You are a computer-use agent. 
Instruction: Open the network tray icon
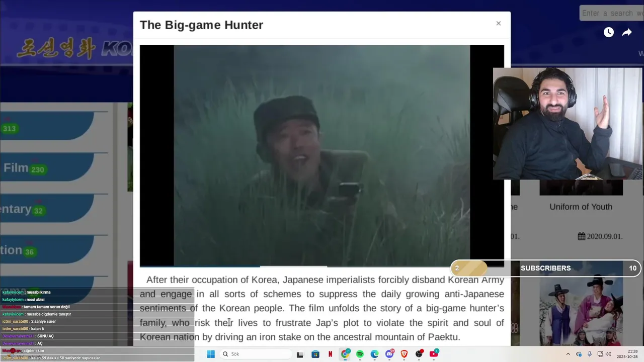[600, 354]
